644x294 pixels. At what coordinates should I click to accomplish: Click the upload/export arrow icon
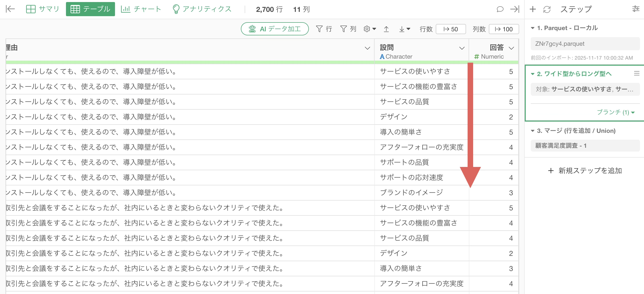coord(386,29)
